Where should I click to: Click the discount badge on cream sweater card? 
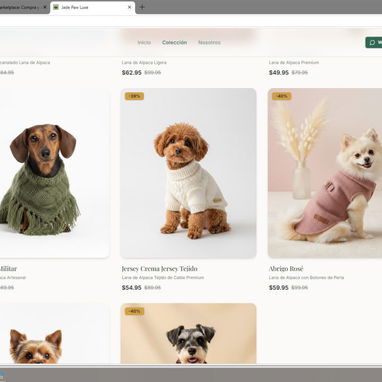click(134, 96)
